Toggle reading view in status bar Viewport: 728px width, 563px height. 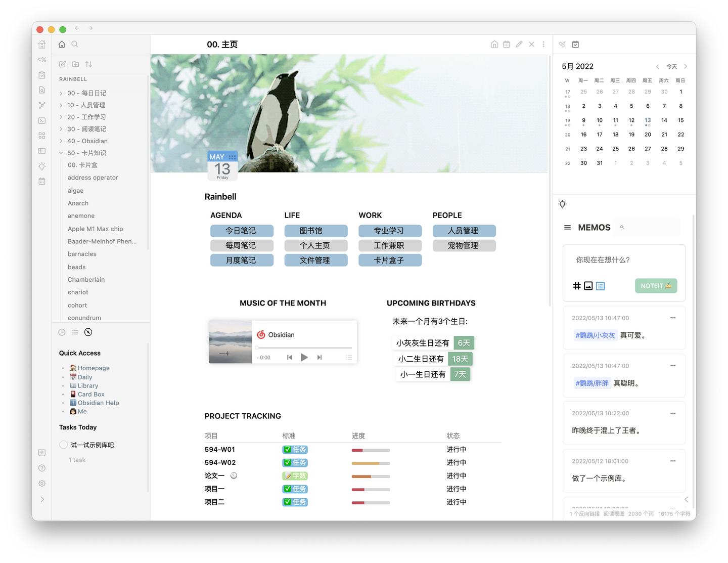(x=613, y=513)
